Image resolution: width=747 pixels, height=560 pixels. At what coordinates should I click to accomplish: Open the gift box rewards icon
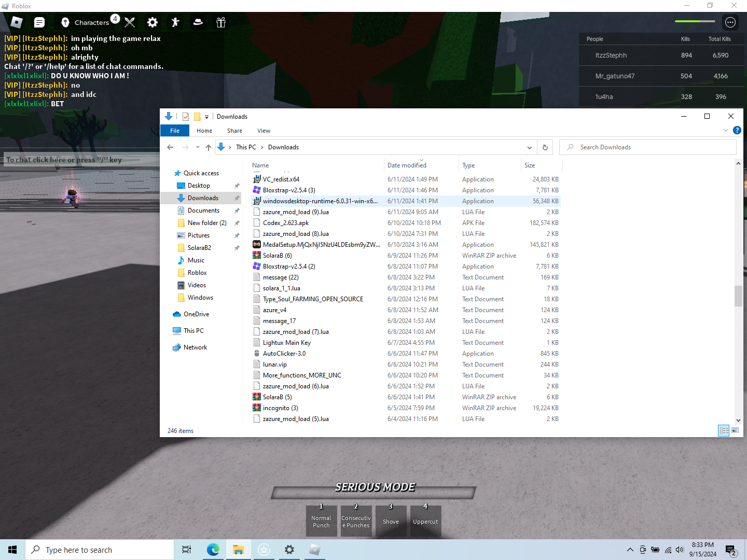[x=221, y=22]
